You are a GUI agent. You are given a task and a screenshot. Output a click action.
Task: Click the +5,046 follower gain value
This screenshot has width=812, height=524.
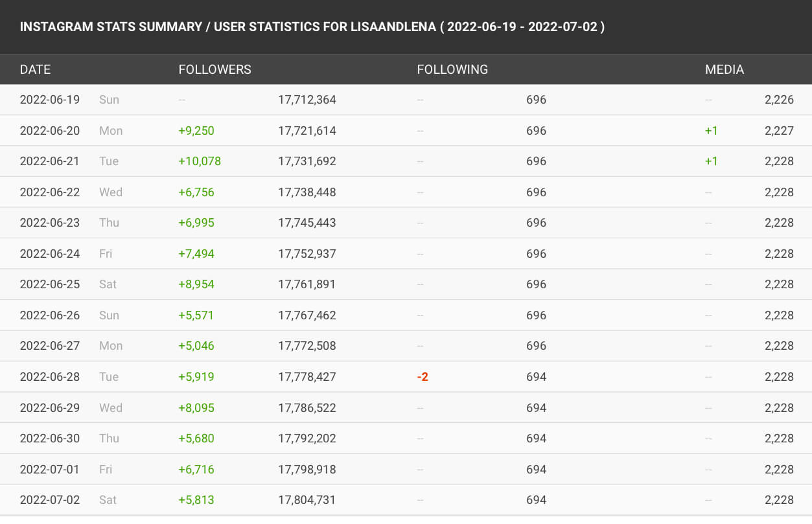[x=196, y=346]
